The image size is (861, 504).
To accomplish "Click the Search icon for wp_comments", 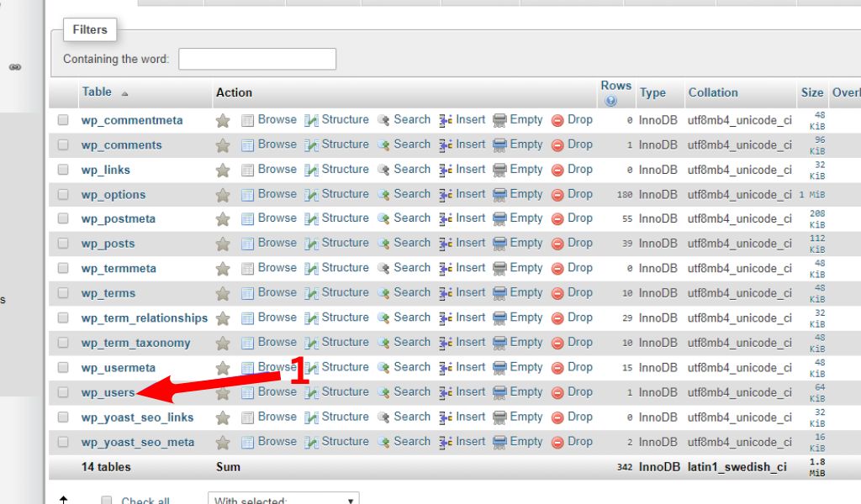I will pyautogui.click(x=383, y=145).
